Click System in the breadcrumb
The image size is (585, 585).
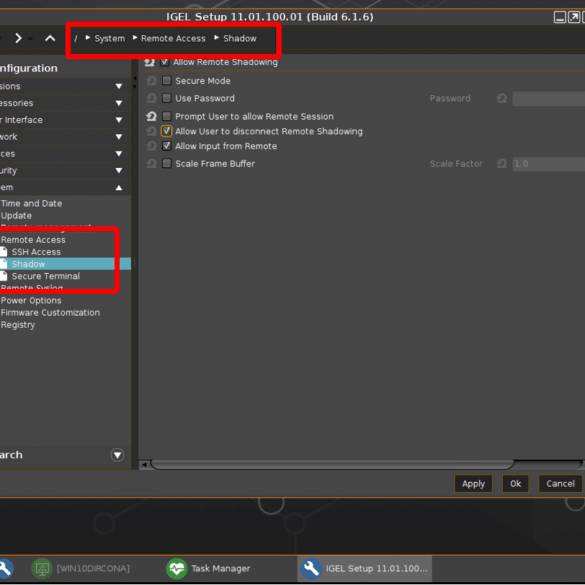coord(109,38)
